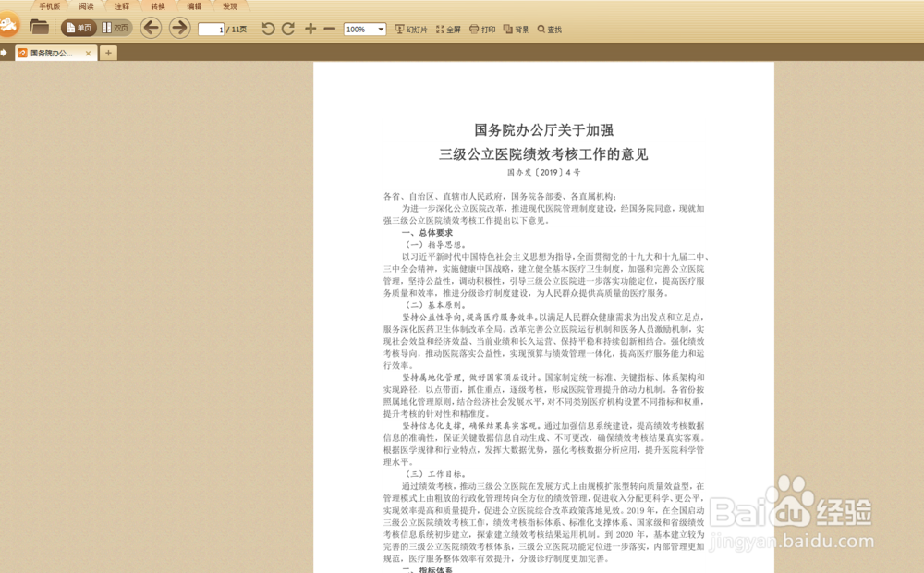This screenshot has height=573, width=924.
Task: Zoom in with the plus icon
Action: [310, 29]
